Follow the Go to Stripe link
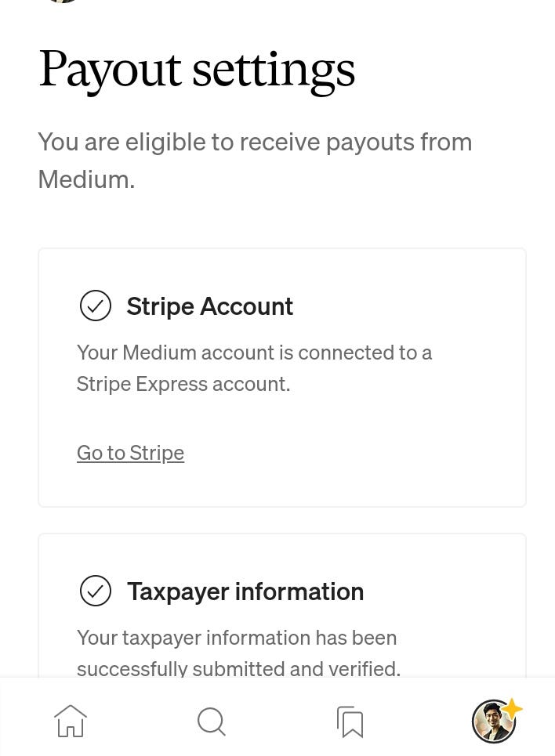The image size is (555, 756). [130, 452]
